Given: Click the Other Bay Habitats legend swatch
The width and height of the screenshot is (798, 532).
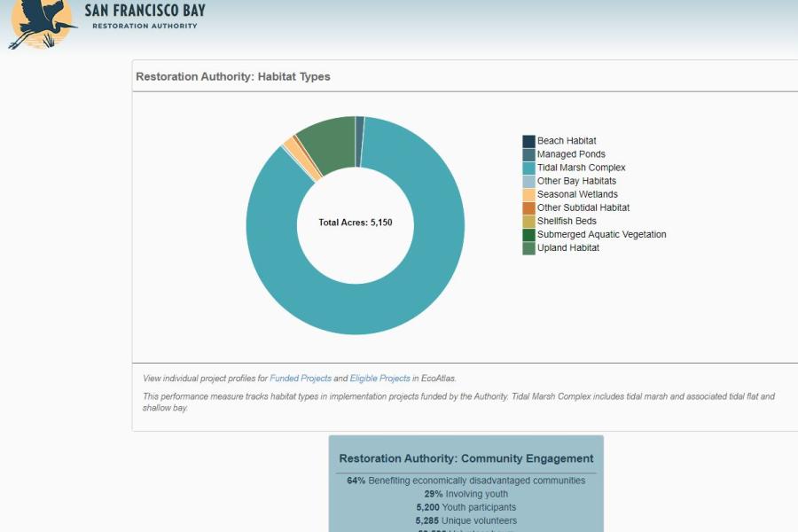Looking at the screenshot, I should point(528,181).
